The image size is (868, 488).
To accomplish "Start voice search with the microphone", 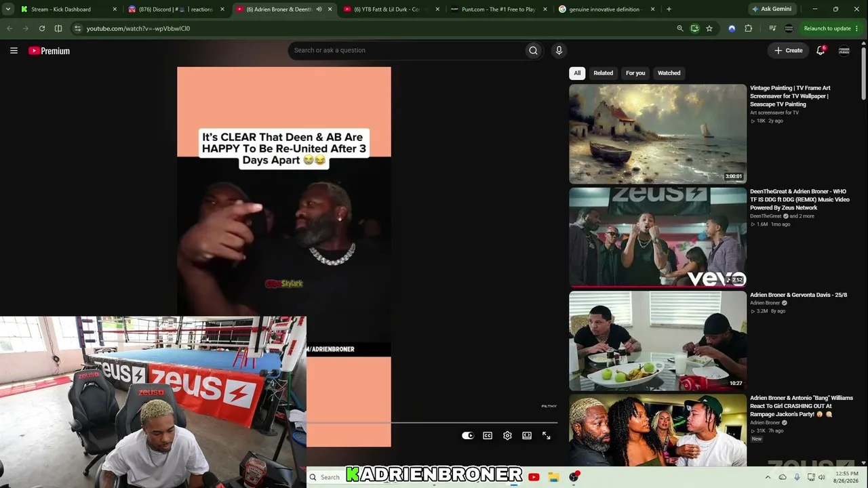I will (x=559, y=50).
